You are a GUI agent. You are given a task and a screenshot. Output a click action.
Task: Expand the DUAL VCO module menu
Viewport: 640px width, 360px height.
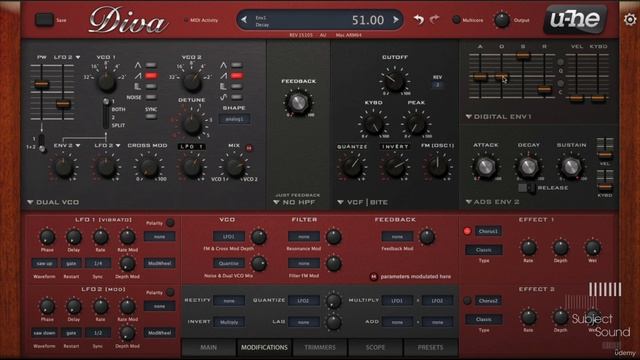(x=53, y=202)
